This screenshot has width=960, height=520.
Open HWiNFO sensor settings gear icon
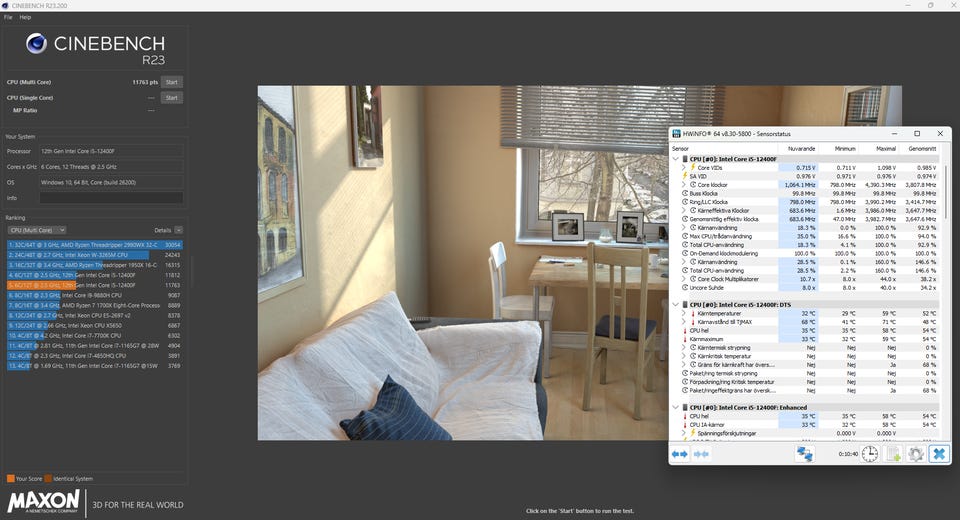(x=915, y=454)
